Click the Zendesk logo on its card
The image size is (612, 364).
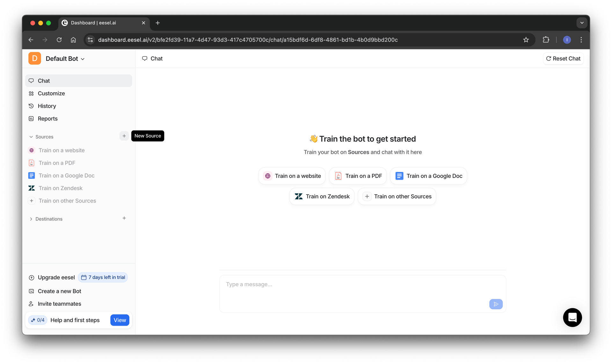point(299,196)
